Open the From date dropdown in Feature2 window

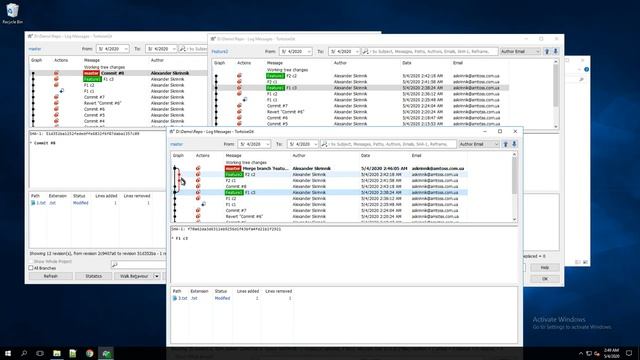point(309,51)
